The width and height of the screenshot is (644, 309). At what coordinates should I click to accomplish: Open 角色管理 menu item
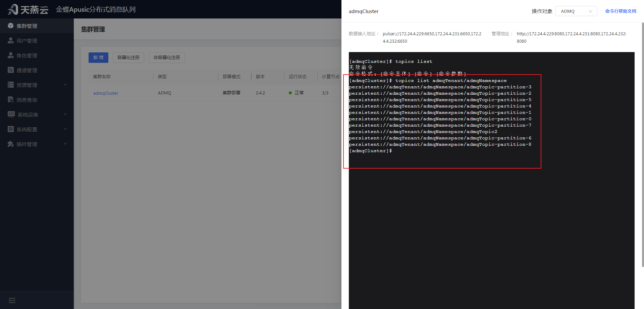37,55
